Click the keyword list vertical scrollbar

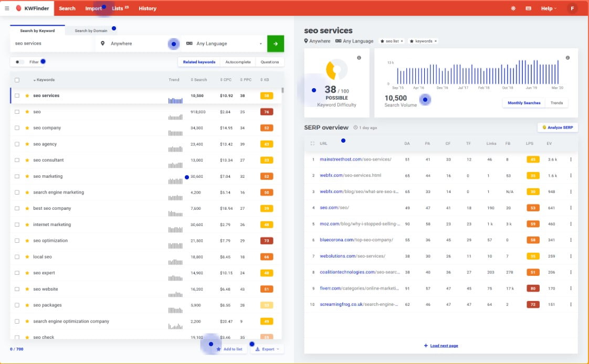pyautogui.click(x=282, y=90)
